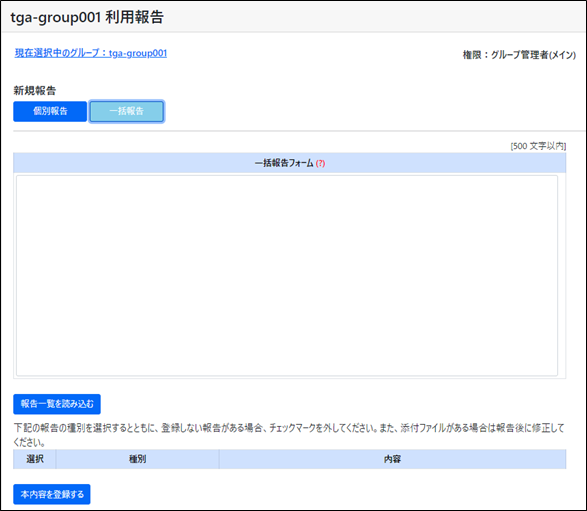Click the divider line below report buttons

(299, 131)
